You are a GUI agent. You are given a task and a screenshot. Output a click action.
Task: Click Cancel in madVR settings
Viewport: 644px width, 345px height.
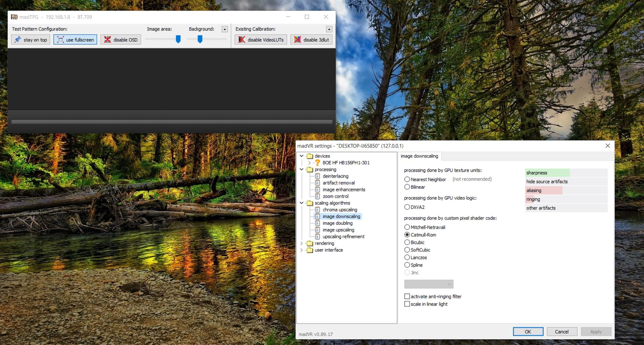(562, 332)
